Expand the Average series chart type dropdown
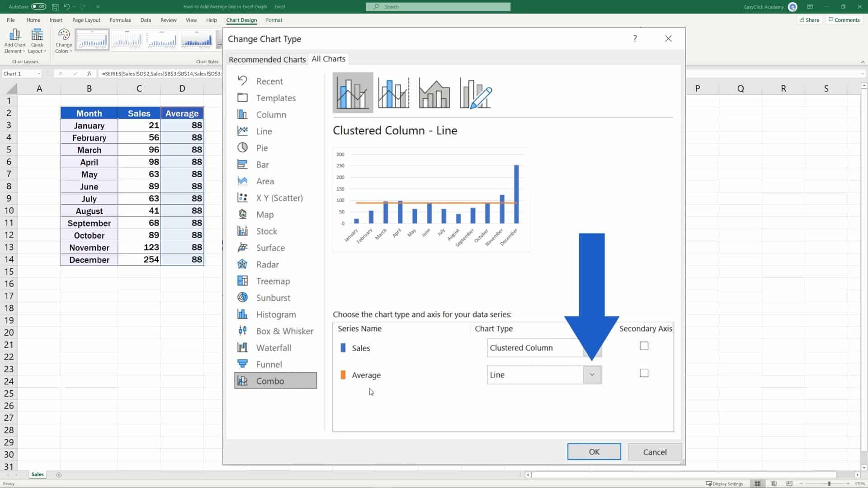This screenshot has height=488, width=868. (592, 375)
